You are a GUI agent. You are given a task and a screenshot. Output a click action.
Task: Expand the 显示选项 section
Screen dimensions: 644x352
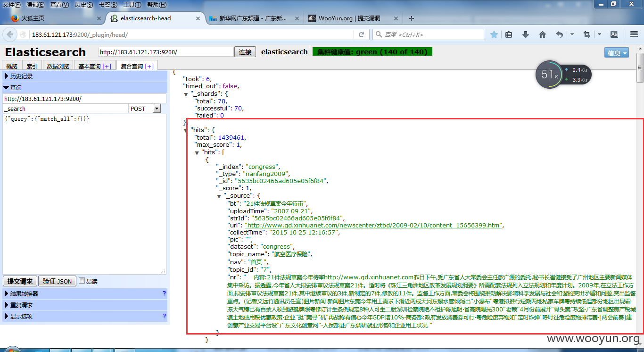(85, 316)
